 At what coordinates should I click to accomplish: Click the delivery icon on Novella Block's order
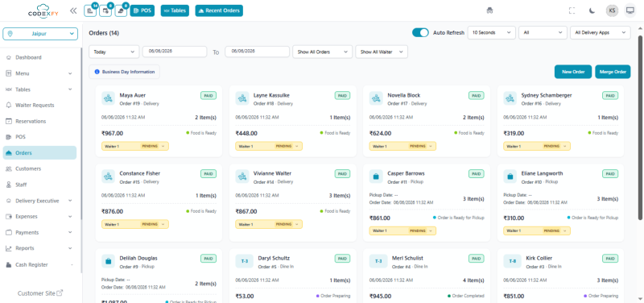tap(376, 98)
